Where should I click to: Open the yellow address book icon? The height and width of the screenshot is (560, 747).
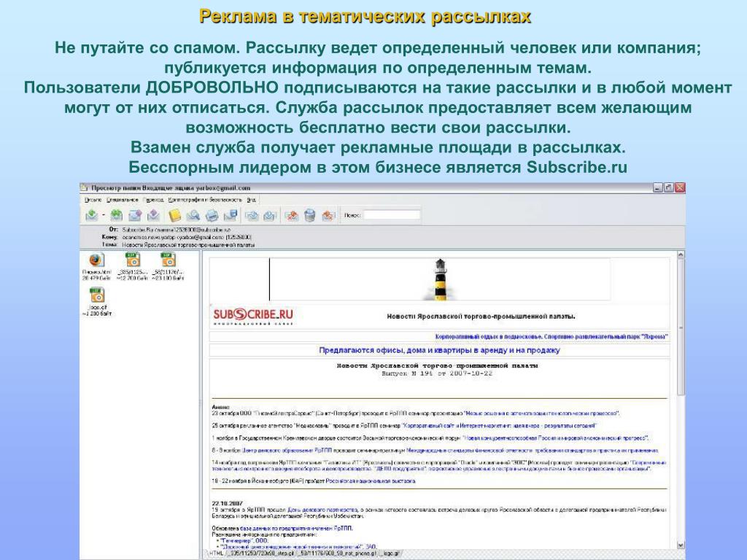(x=175, y=215)
